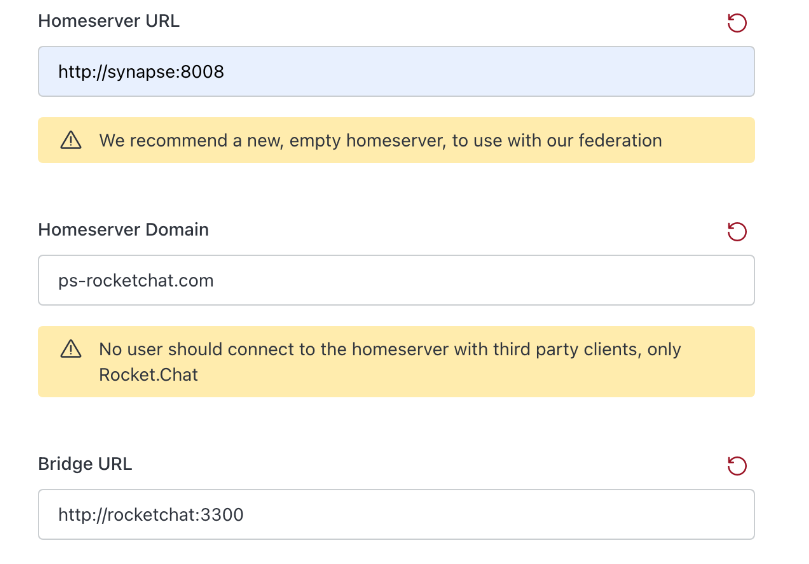This screenshot has height=564, width=809.
Task: Reset the Bridge URL setting
Action: point(737,466)
